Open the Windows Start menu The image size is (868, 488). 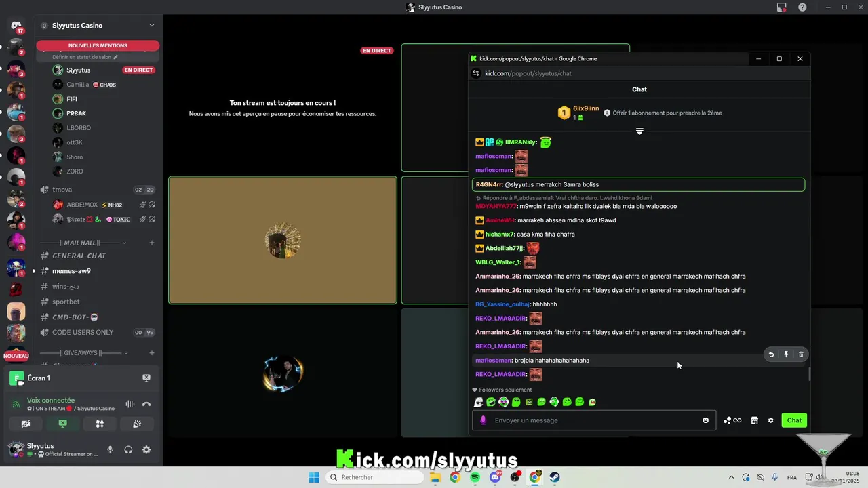pyautogui.click(x=314, y=477)
